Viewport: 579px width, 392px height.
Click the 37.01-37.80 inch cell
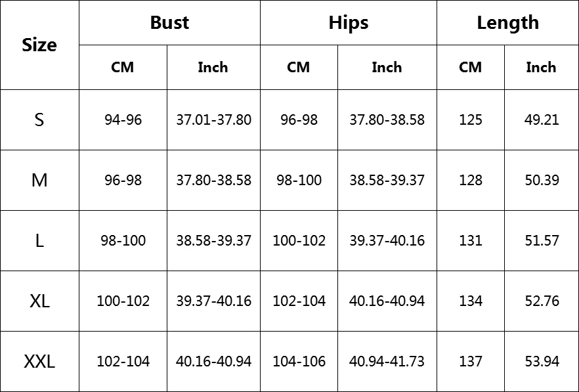213,120
